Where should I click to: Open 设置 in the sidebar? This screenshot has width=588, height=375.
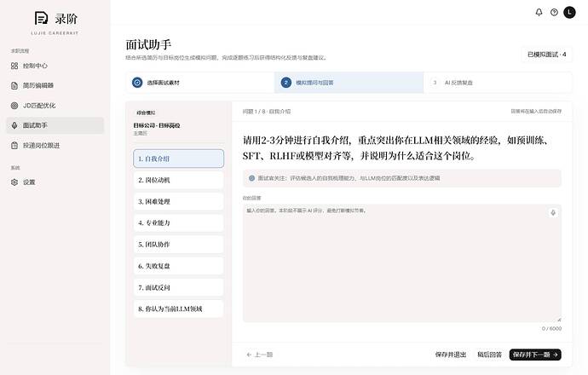[55, 182]
